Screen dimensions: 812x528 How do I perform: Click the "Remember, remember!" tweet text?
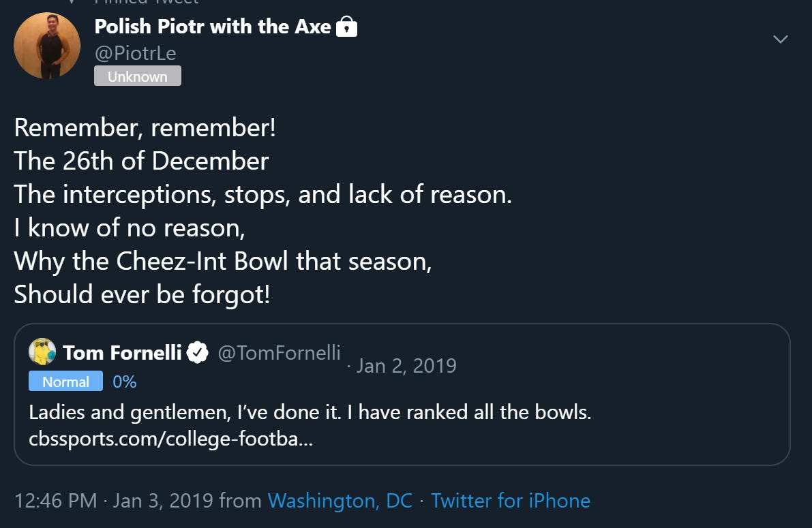[145, 127]
